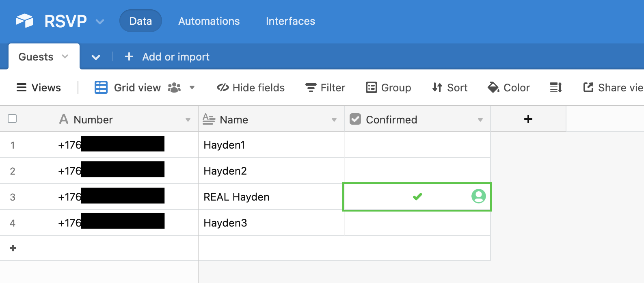
Task: Open the Number field dropdown arrow
Action: [x=188, y=120]
